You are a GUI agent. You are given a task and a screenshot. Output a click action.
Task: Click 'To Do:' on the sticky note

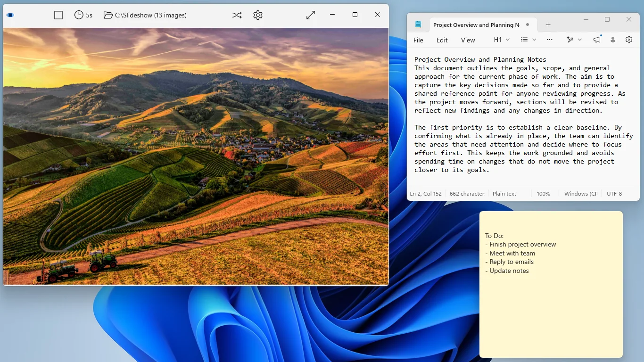[494, 236]
